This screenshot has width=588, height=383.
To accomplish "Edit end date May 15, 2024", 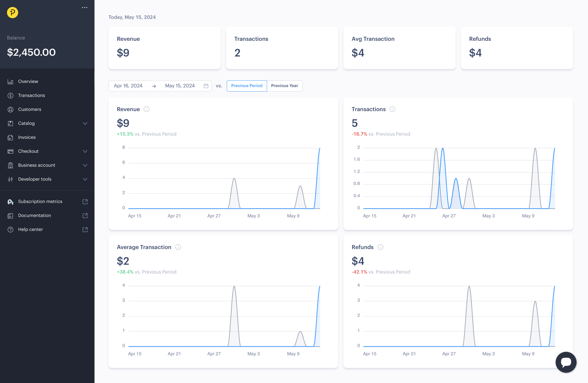I will (x=180, y=86).
